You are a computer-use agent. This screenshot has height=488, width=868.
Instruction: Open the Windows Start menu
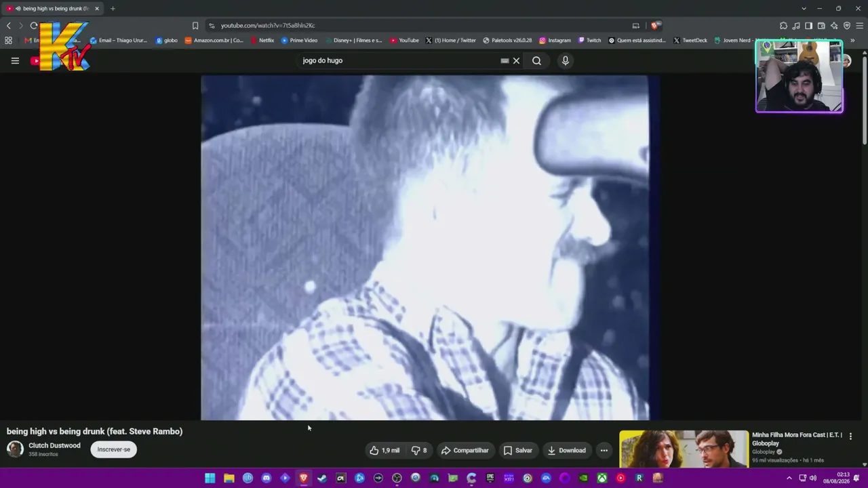point(210,479)
